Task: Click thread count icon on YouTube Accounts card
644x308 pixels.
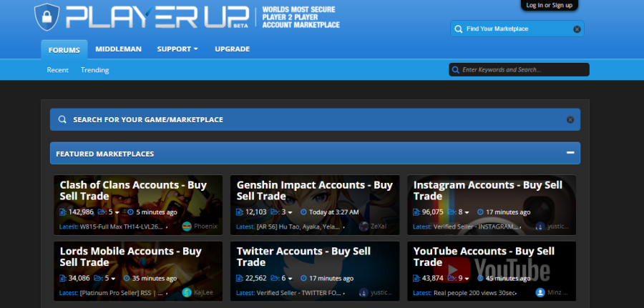Action: (x=416, y=279)
